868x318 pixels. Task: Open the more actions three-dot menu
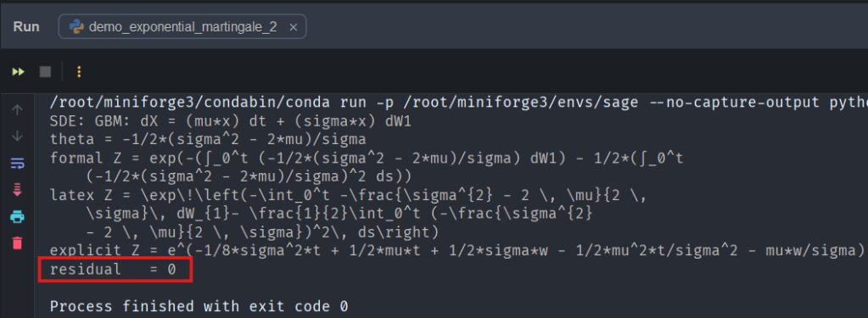tap(79, 72)
